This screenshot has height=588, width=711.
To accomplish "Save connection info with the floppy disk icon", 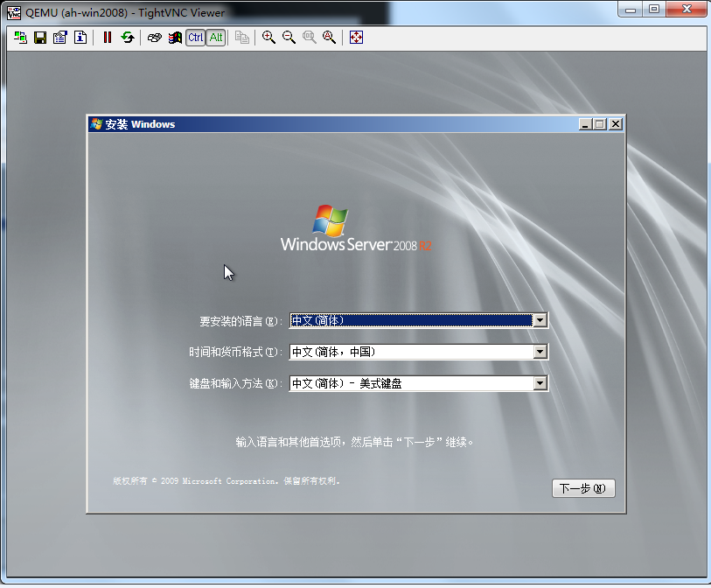I will (40, 38).
